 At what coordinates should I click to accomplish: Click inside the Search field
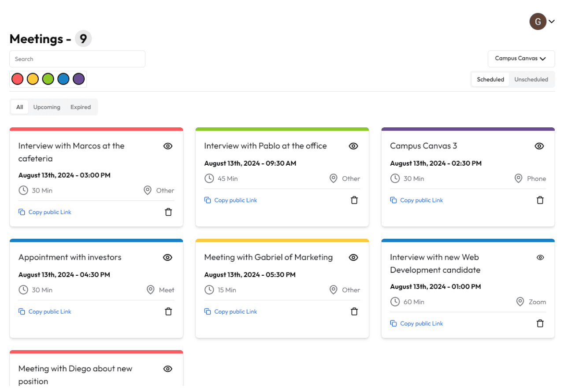(x=77, y=59)
